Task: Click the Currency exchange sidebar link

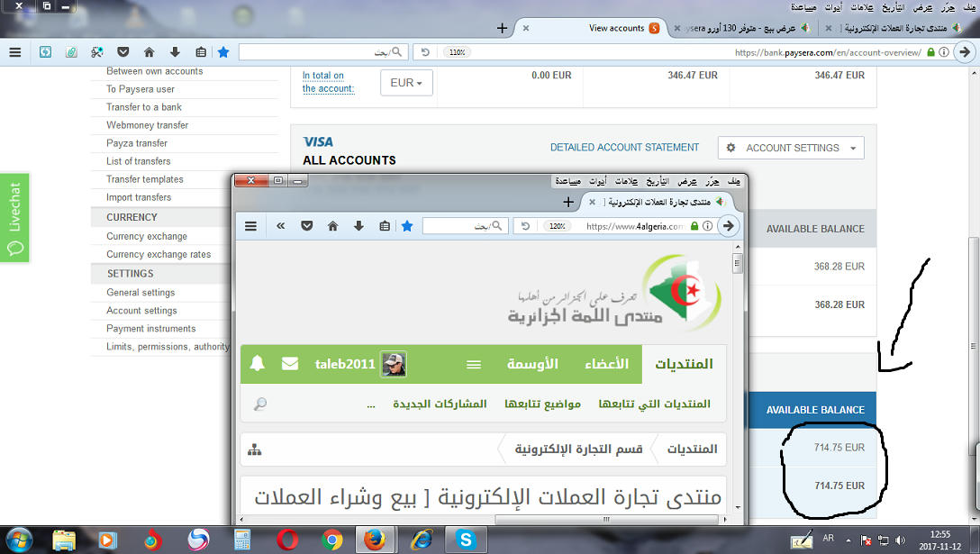Action: pyautogui.click(x=147, y=236)
